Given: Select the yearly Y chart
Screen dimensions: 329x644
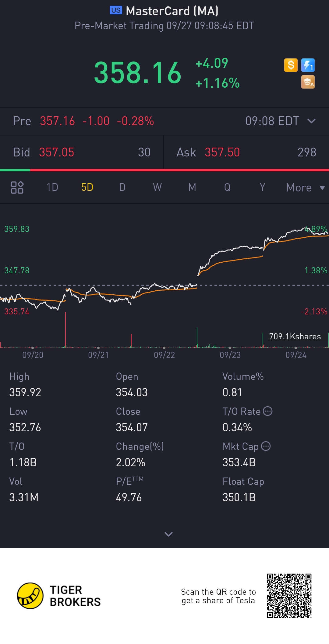Looking at the screenshot, I should 262,187.
